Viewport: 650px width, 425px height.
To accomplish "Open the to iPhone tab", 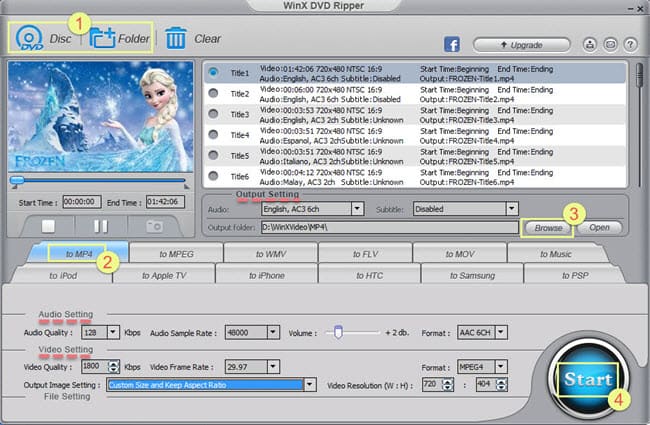I will click(x=267, y=275).
